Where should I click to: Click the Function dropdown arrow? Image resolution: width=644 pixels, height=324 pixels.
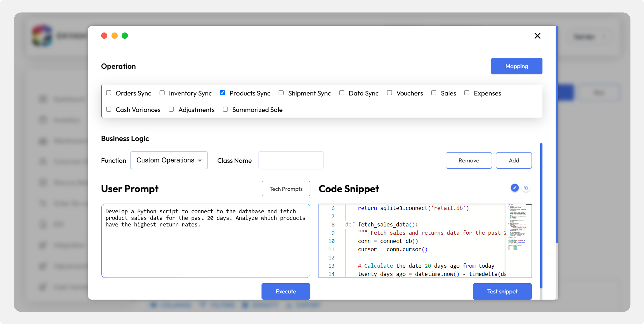coord(200,160)
